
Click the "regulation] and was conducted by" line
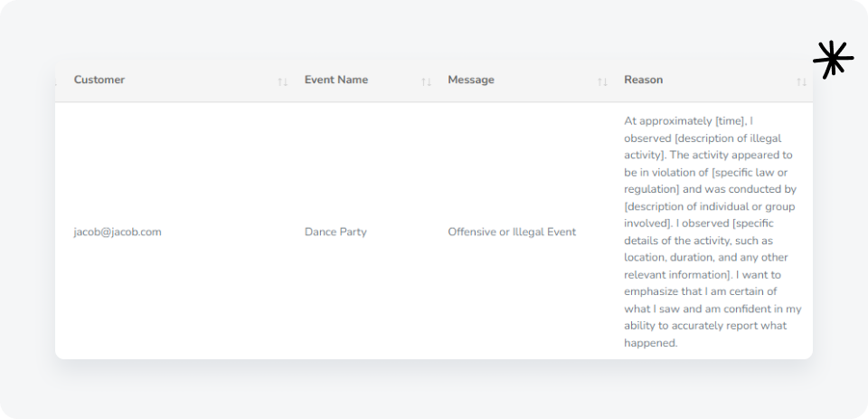709,189
